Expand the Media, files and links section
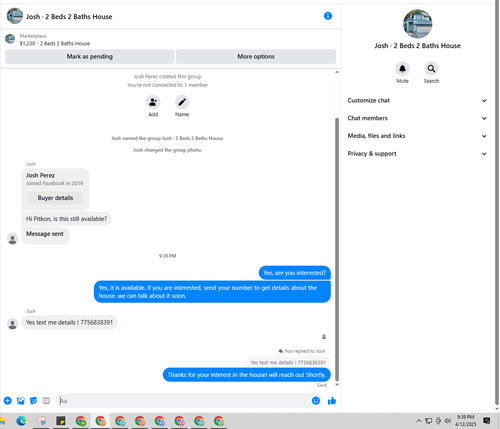This screenshot has width=500, height=429. click(417, 136)
